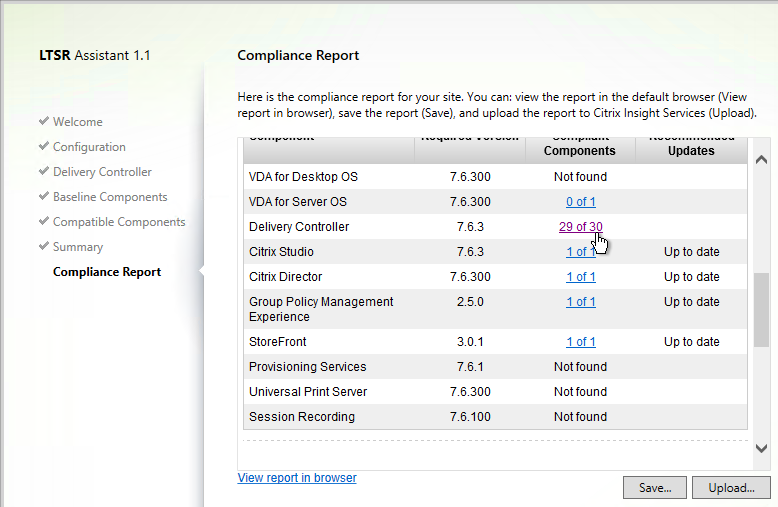The width and height of the screenshot is (778, 507).
Task: Select the Delivery Controller step in the sidebar
Action: pyautogui.click(x=102, y=172)
